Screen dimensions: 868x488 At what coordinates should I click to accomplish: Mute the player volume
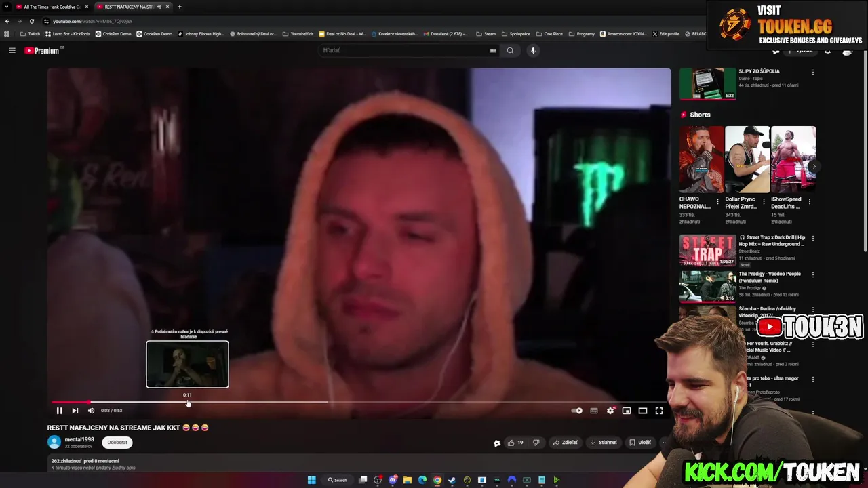(x=91, y=411)
